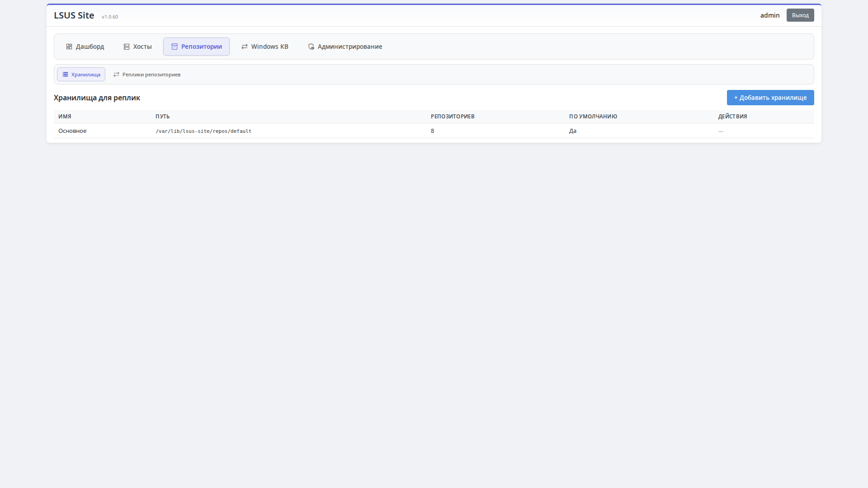Click the Реплики репозиториев swap icon
This screenshot has height=488, width=868.
[117, 75]
